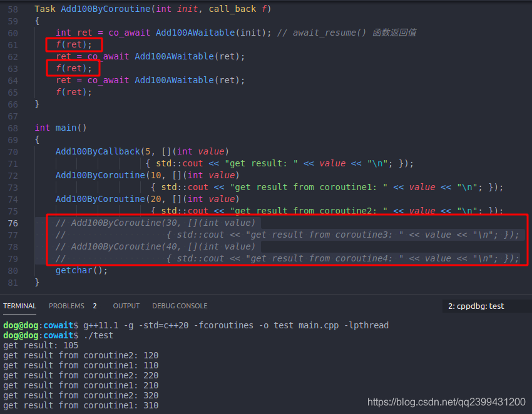Click line number 80 in gutter
This screenshot has width=532, height=414.
(13, 271)
